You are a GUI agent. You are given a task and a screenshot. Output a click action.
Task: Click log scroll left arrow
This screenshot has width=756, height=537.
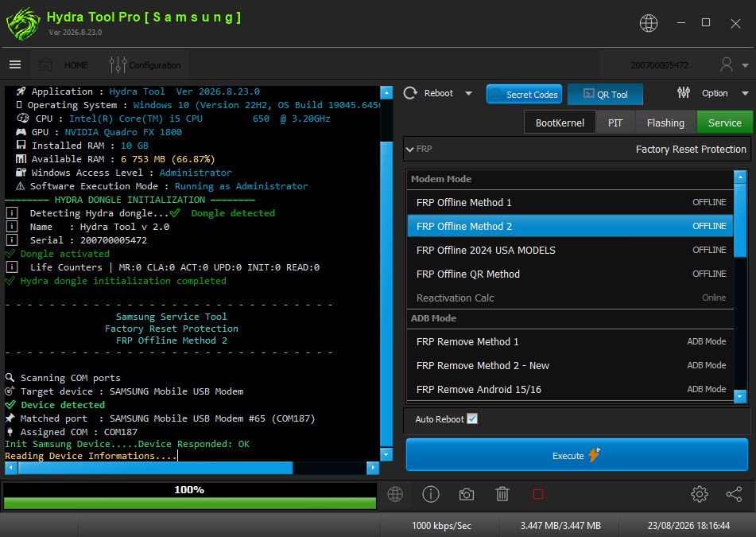tap(11, 468)
